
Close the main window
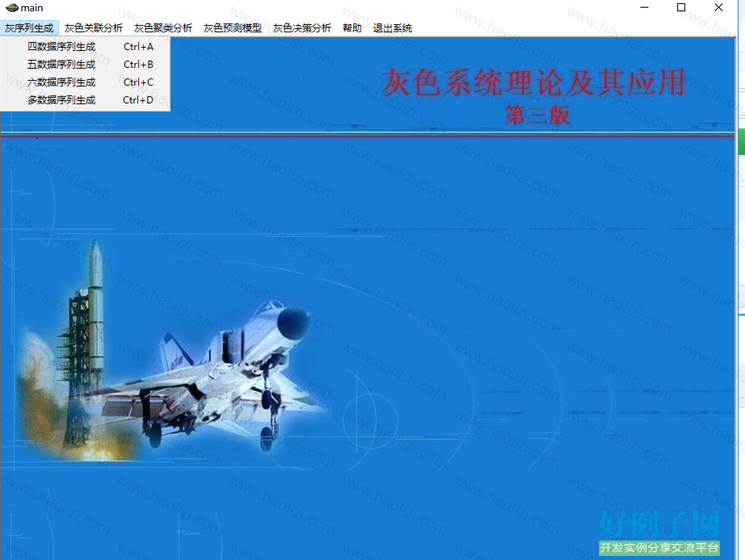tap(719, 8)
